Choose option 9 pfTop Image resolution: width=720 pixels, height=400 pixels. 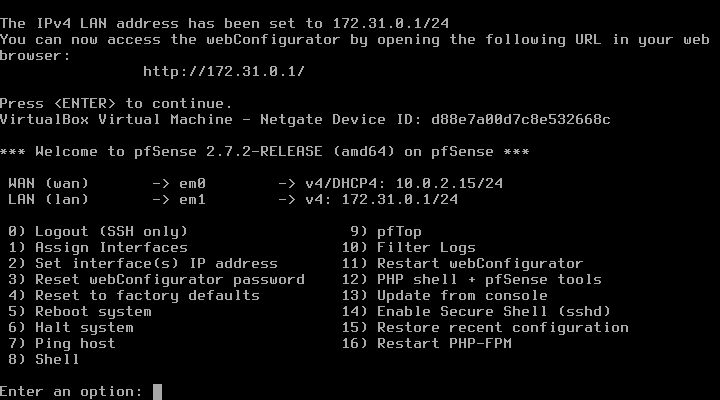point(386,231)
